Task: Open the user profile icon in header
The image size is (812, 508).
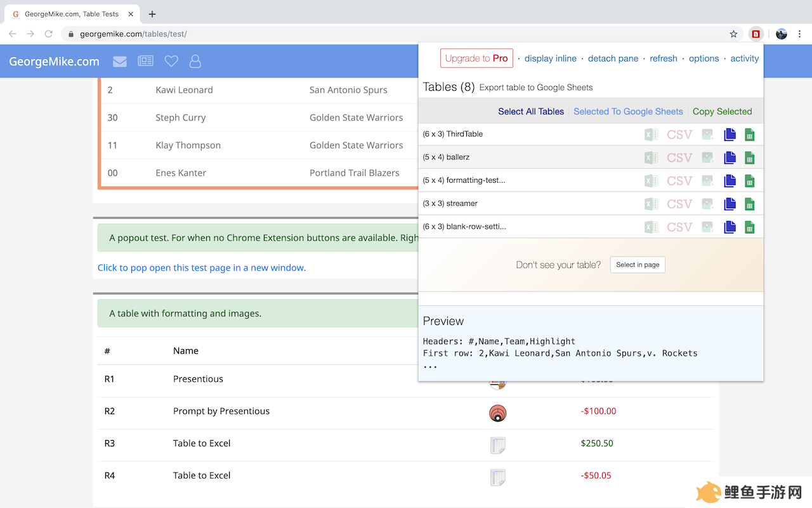Action: coord(195,61)
